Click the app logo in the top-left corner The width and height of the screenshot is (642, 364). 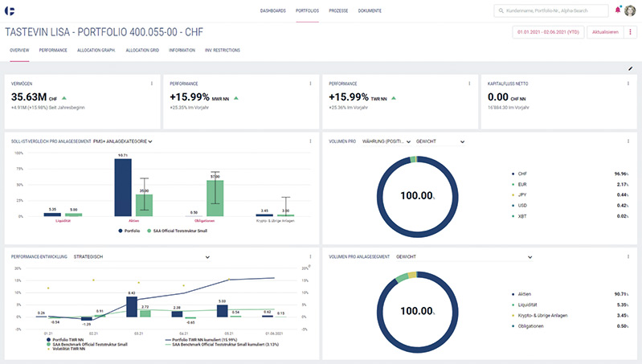point(10,10)
